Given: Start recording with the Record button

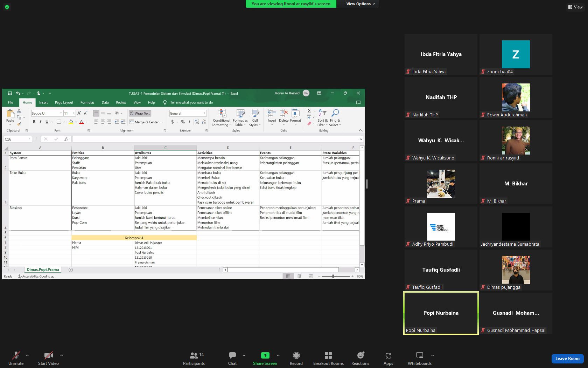Looking at the screenshot, I should click(x=296, y=358).
